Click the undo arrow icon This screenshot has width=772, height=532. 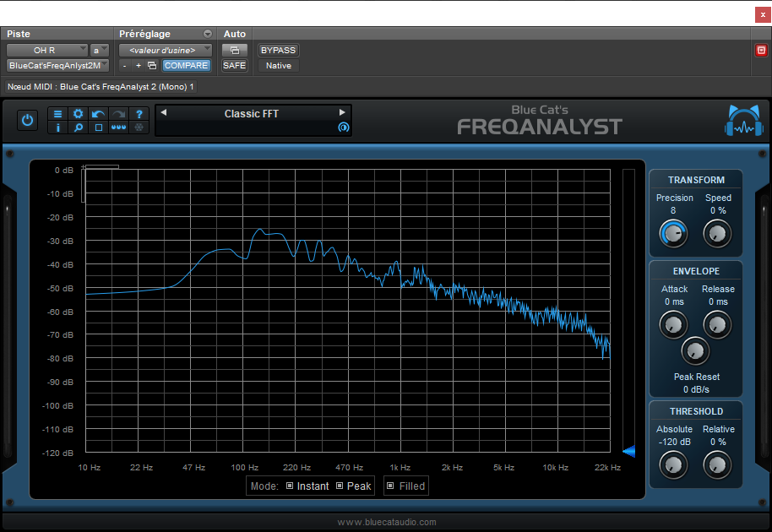point(97,115)
